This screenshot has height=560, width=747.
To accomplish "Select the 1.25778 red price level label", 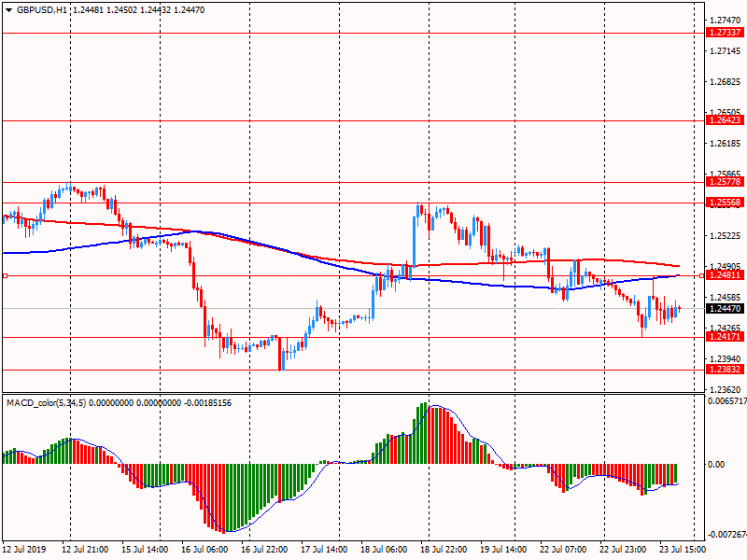I will (x=725, y=181).
